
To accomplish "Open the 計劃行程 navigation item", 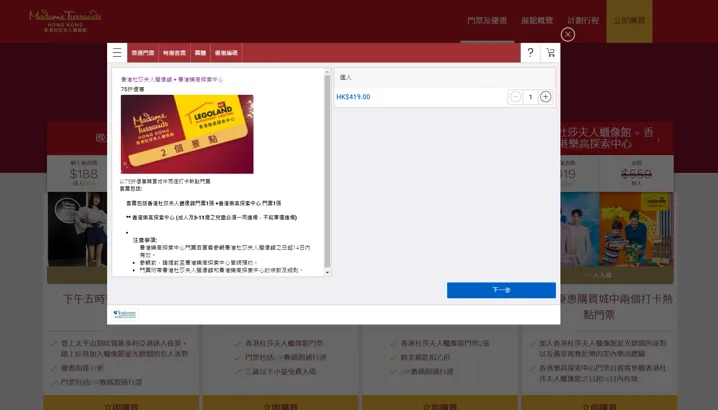I will pos(583,21).
